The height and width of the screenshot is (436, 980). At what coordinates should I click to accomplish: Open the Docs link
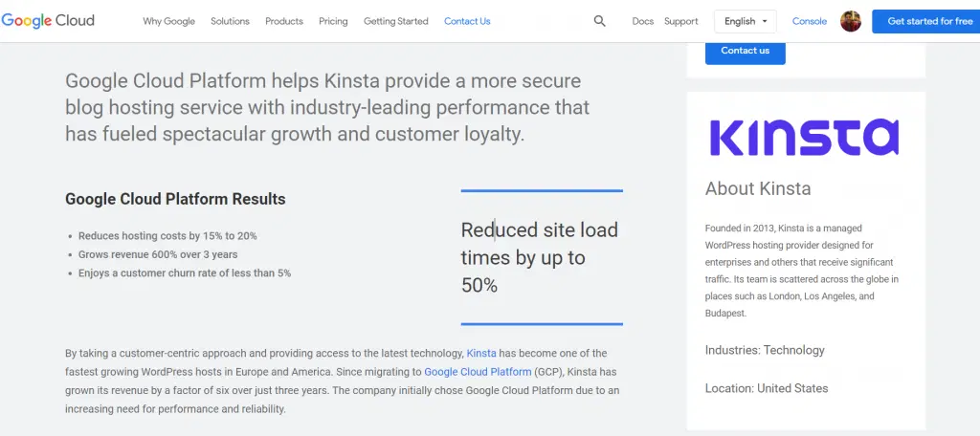(642, 21)
